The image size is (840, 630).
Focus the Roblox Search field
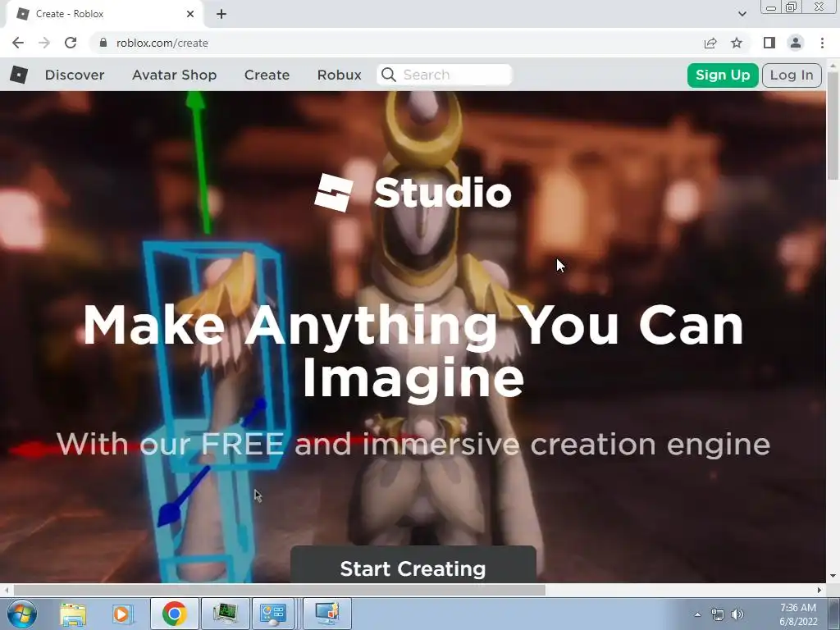445,75
